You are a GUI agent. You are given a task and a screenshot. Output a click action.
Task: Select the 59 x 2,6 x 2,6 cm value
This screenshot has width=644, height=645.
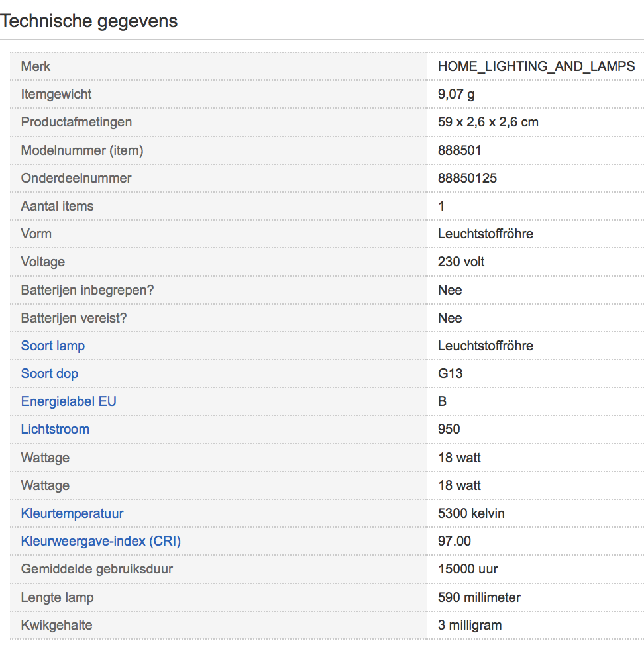point(488,122)
